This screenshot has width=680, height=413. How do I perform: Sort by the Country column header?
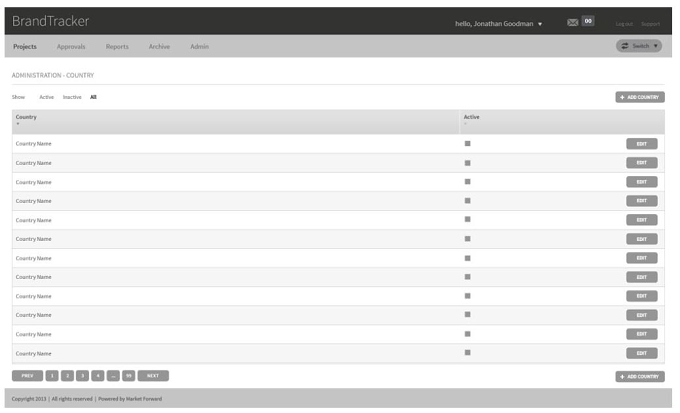coord(26,117)
